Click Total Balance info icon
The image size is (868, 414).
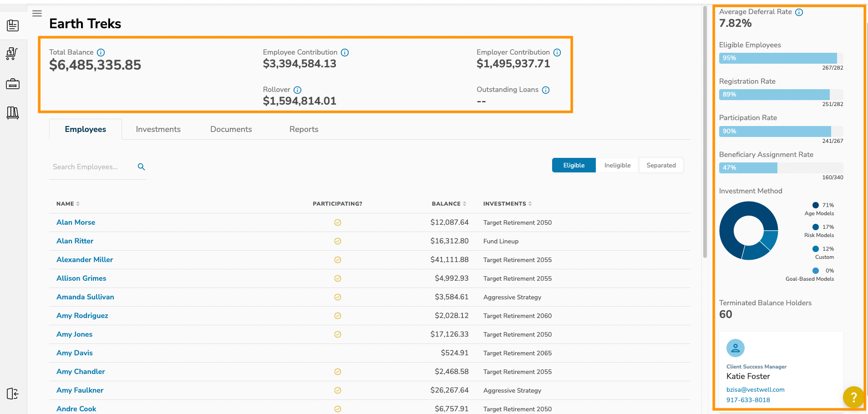coord(101,53)
